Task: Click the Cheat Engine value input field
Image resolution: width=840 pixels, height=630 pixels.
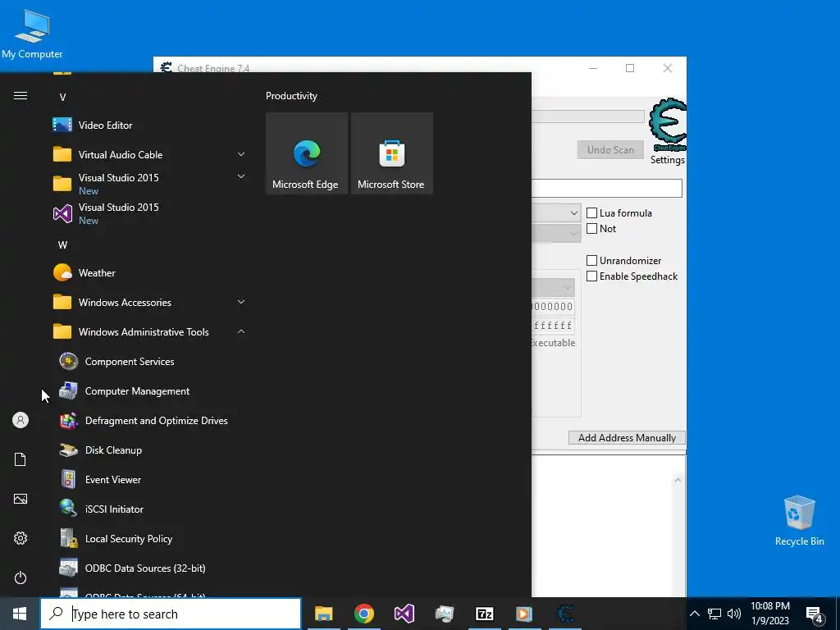Action: [x=607, y=188]
